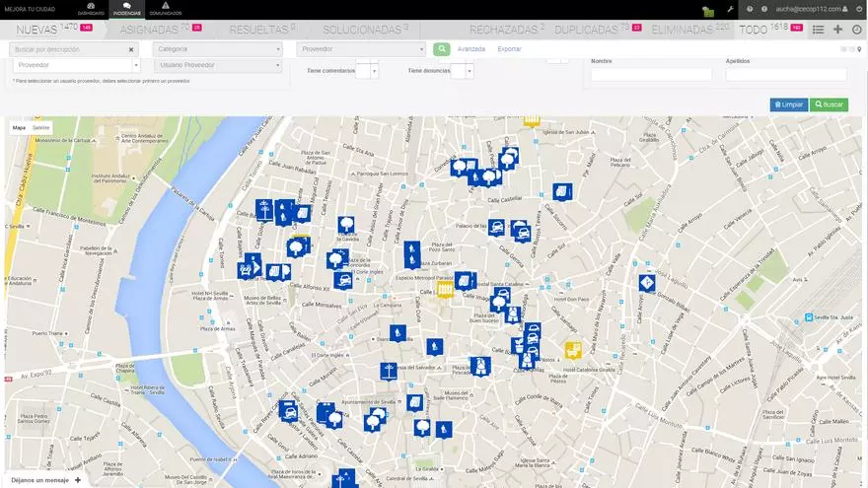Select the DUPLICADAS tab
The height and width of the screenshot is (488, 868).
[x=597, y=30]
